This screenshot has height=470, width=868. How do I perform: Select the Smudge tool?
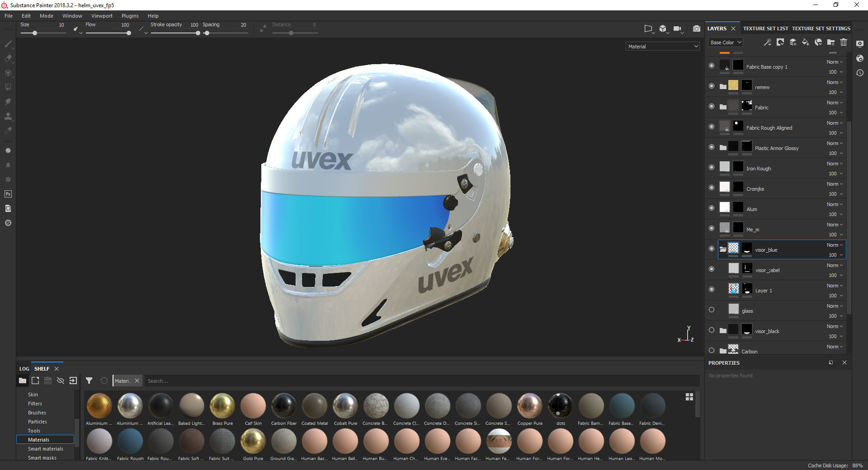point(8,102)
